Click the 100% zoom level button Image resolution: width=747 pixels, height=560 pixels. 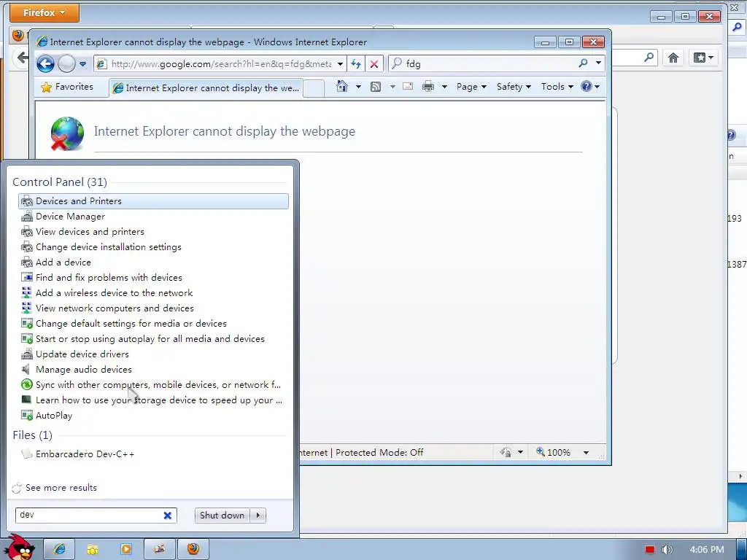coord(553,452)
